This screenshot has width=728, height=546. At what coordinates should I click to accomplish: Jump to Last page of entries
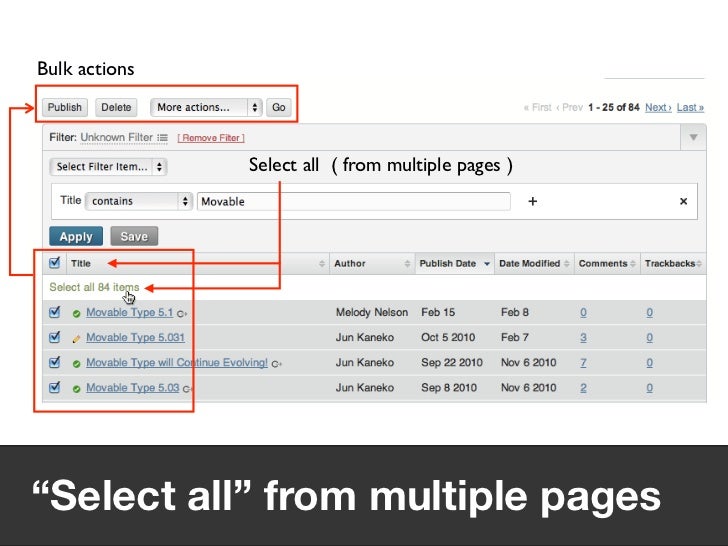[x=690, y=107]
